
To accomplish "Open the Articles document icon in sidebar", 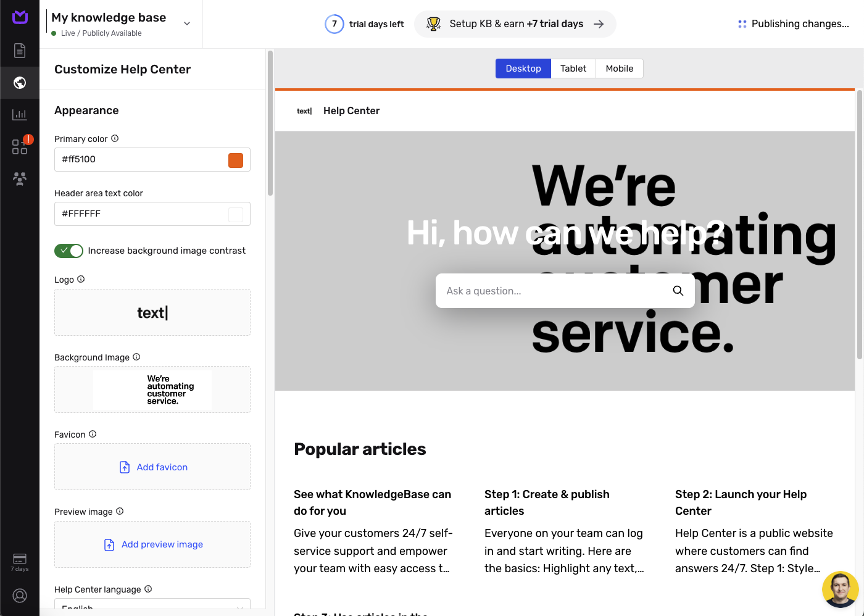I will (x=20, y=51).
